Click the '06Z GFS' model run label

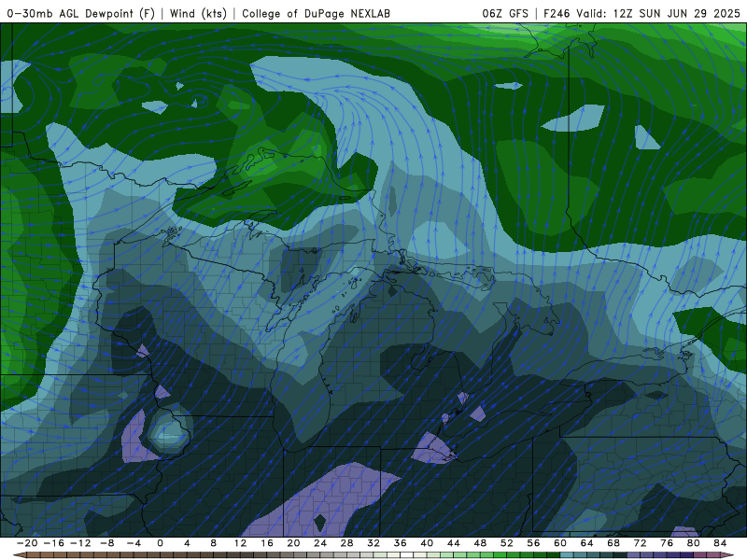(505, 13)
